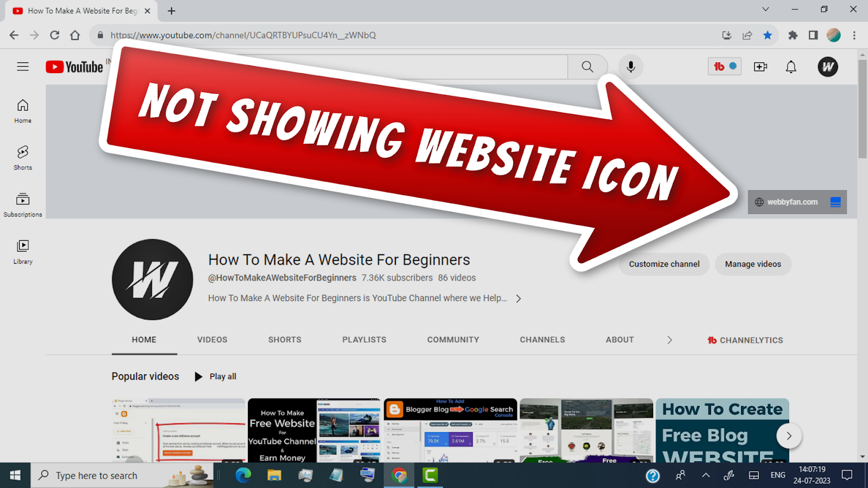Open the Chrome profile avatar

click(x=834, y=35)
